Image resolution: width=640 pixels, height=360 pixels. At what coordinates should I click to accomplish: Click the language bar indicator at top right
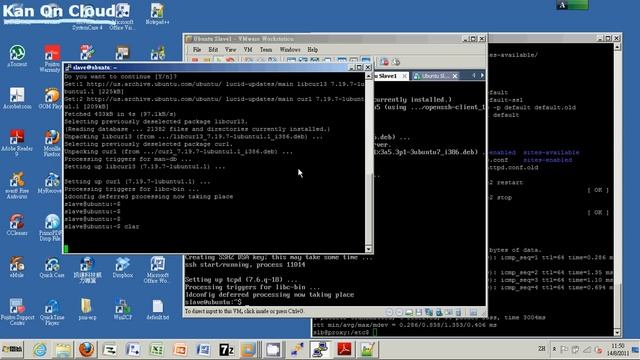pos(572,5)
